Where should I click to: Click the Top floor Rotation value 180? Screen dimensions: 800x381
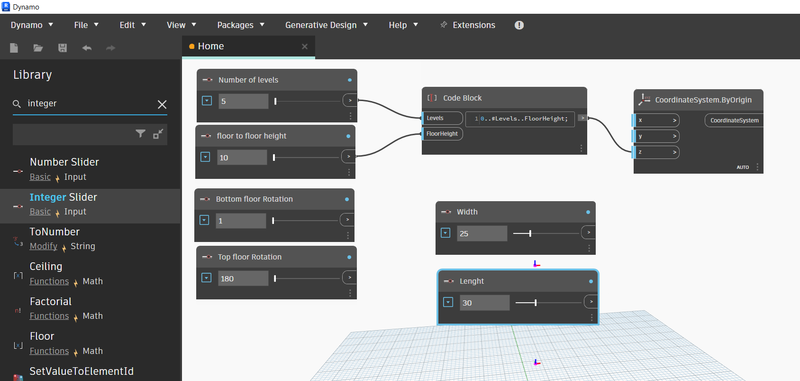coord(243,278)
